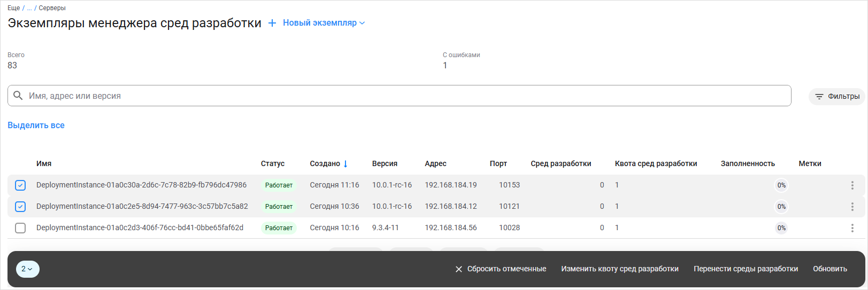The width and height of the screenshot is (868, 290).
Task: Focus the Имя, адрес или версия search field
Action: tap(399, 96)
